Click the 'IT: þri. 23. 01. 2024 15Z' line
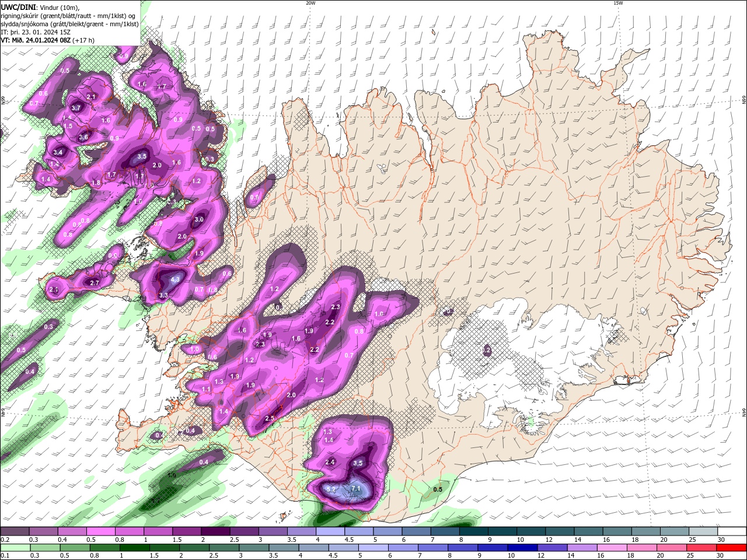Image resolution: width=747 pixels, height=560 pixels. (36, 32)
